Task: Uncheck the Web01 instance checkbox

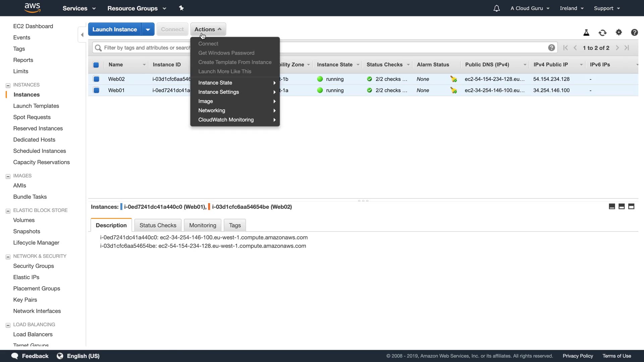Action: (x=96, y=90)
